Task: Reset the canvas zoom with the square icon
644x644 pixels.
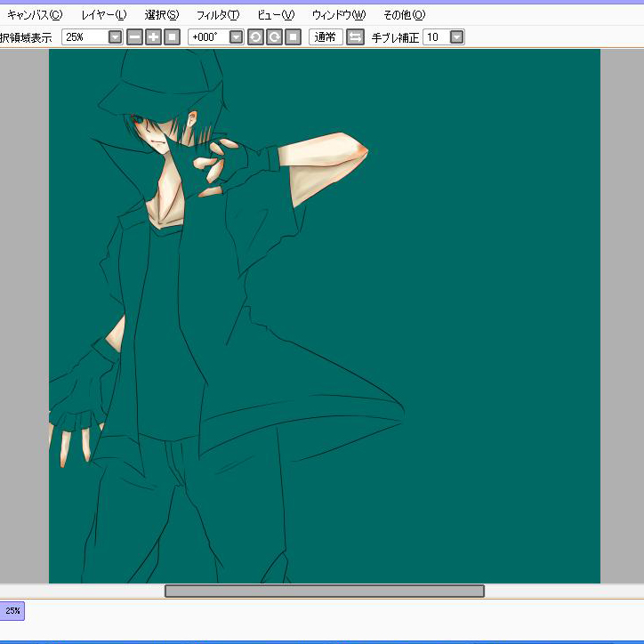Action: pyautogui.click(x=173, y=37)
